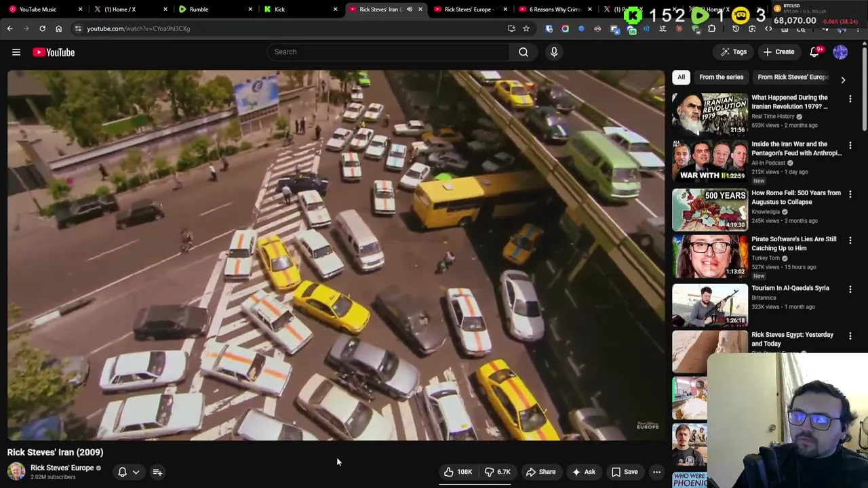
Task: Open browser history clock extension icon
Action: [x=736, y=28]
